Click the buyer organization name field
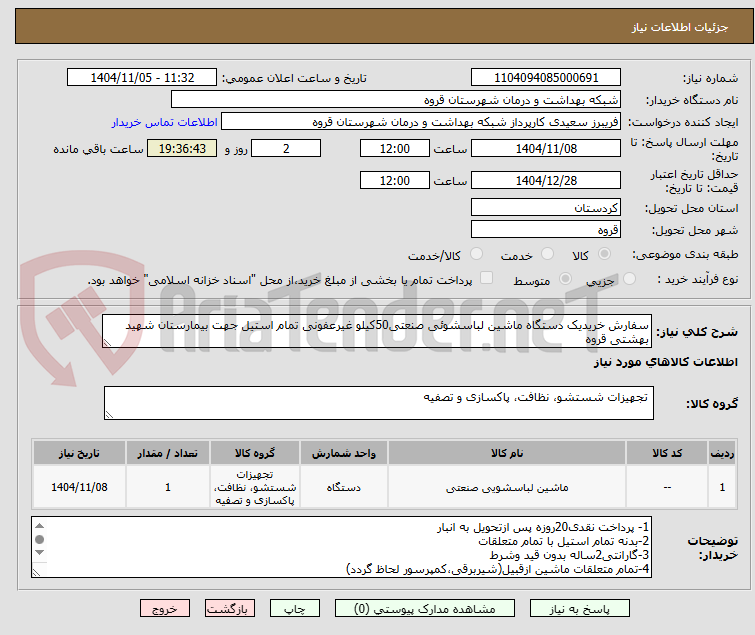 coord(396,100)
